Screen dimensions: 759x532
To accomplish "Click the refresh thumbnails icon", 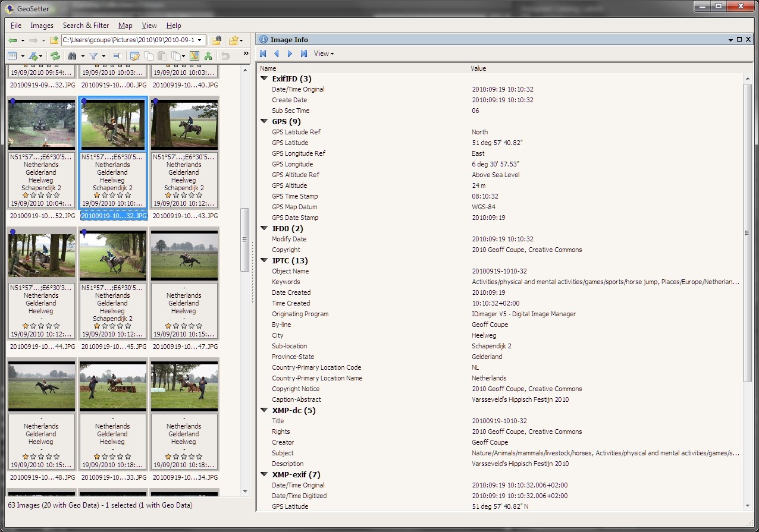I will (55, 56).
